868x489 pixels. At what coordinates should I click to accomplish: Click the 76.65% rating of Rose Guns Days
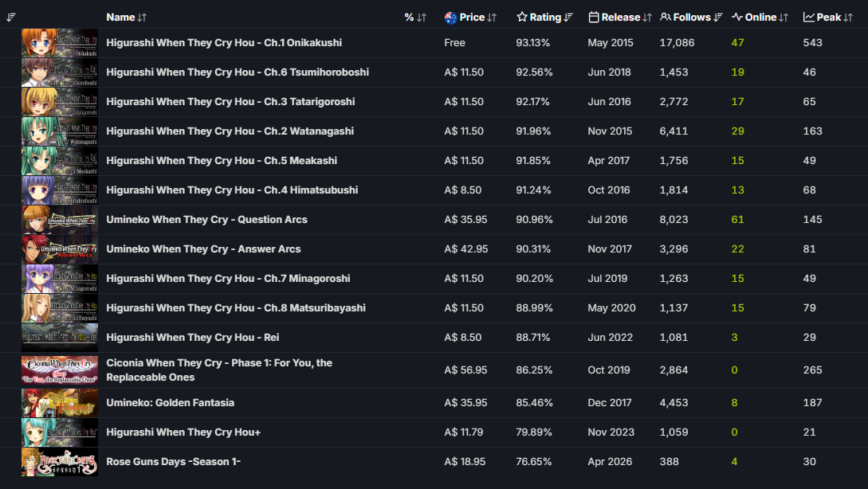pos(534,461)
